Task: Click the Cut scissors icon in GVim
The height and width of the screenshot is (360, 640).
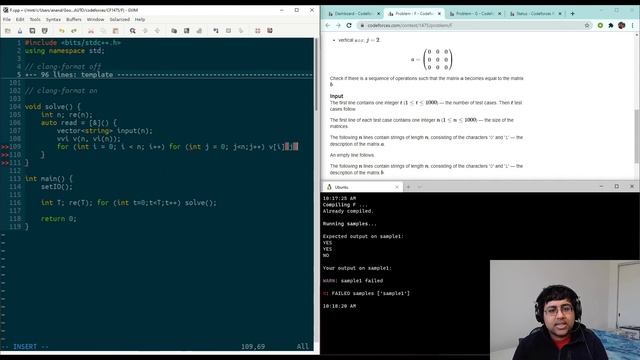Action: coord(91,31)
